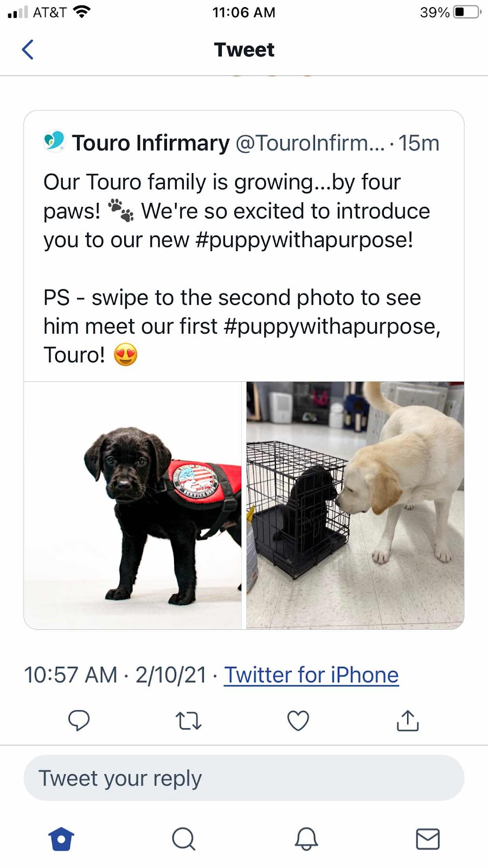Open the yellow lab and crate photo
The width and height of the screenshot is (488, 868).
click(x=355, y=505)
